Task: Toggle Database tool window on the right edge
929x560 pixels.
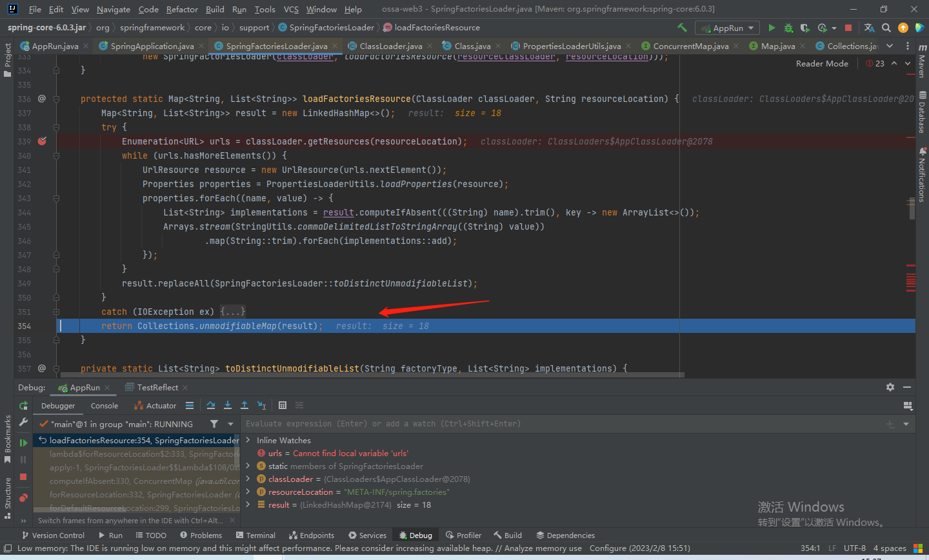Action: pyautogui.click(x=923, y=112)
